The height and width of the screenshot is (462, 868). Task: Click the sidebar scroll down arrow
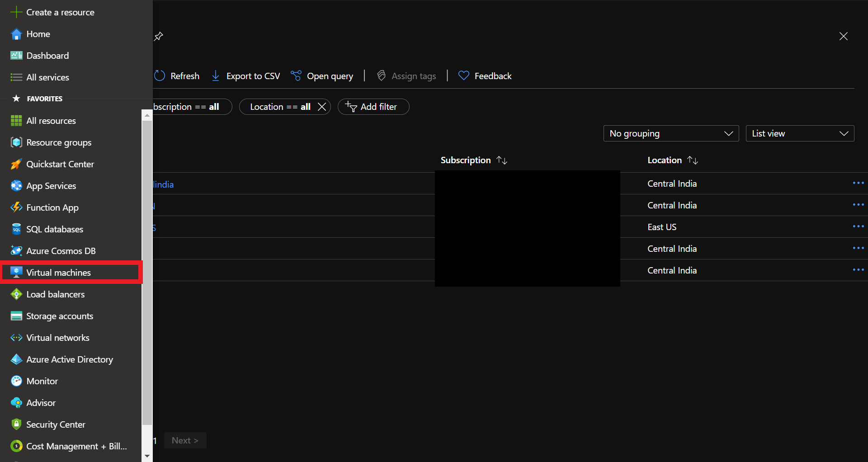click(147, 456)
